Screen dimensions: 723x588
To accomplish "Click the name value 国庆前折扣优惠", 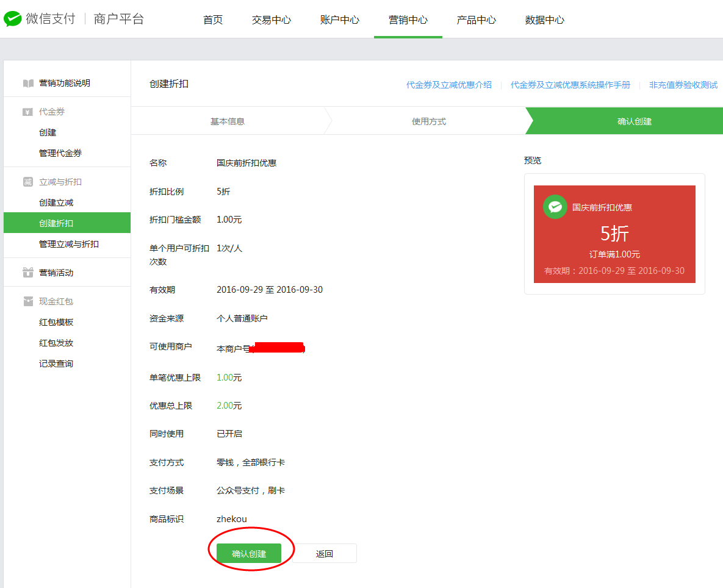I will pyautogui.click(x=246, y=163).
